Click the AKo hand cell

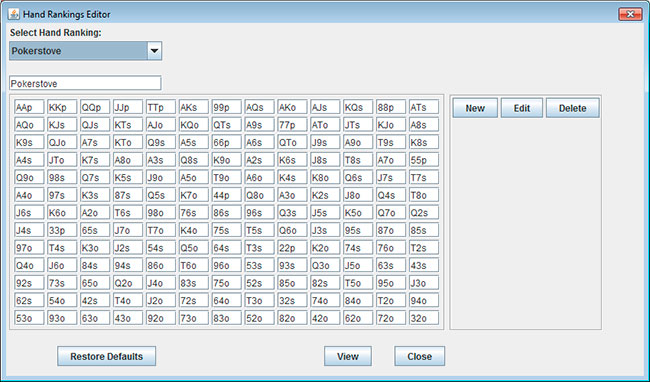click(x=292, y=107)
